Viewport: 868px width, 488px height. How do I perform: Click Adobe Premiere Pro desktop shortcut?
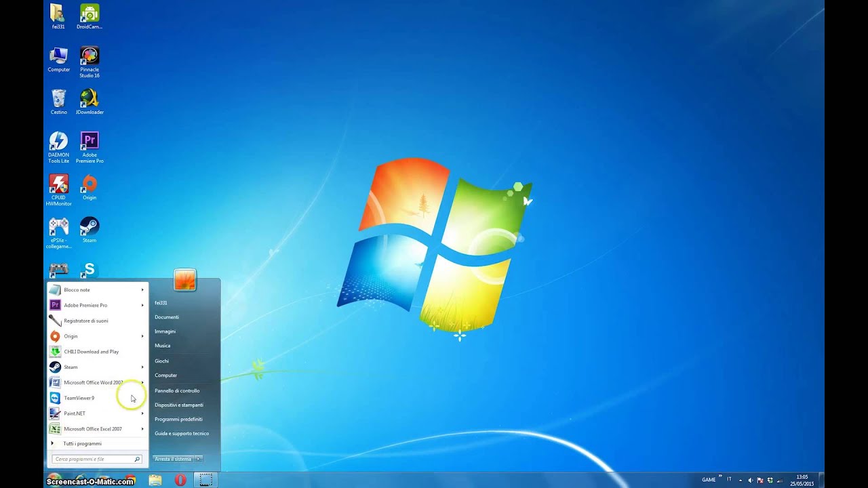[x=90, y=148]
